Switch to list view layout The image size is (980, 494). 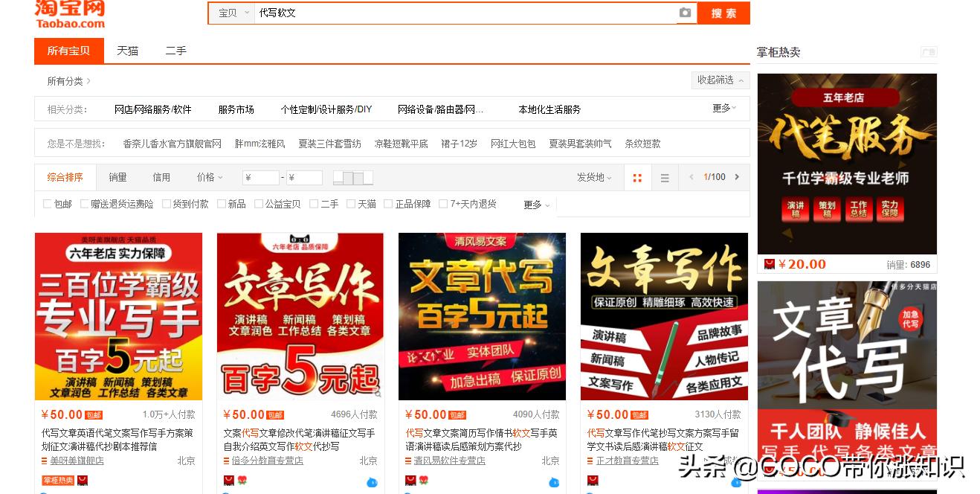tap(665, 178)
